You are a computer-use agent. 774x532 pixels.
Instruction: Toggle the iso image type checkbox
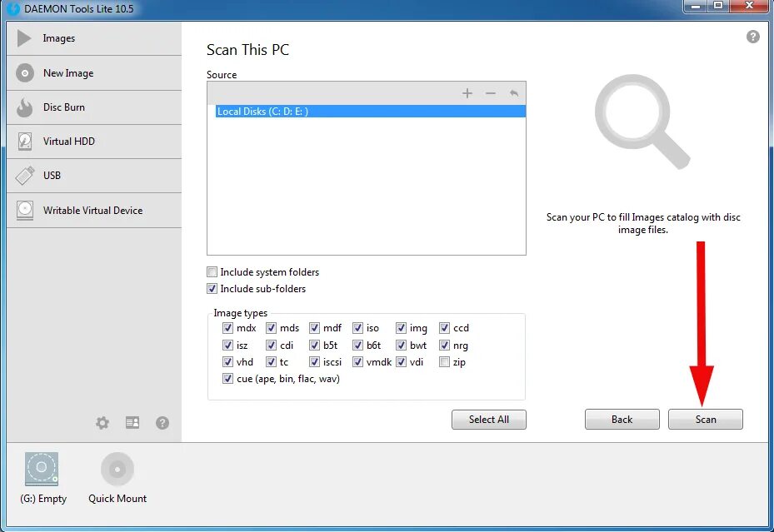click(358, 328)
